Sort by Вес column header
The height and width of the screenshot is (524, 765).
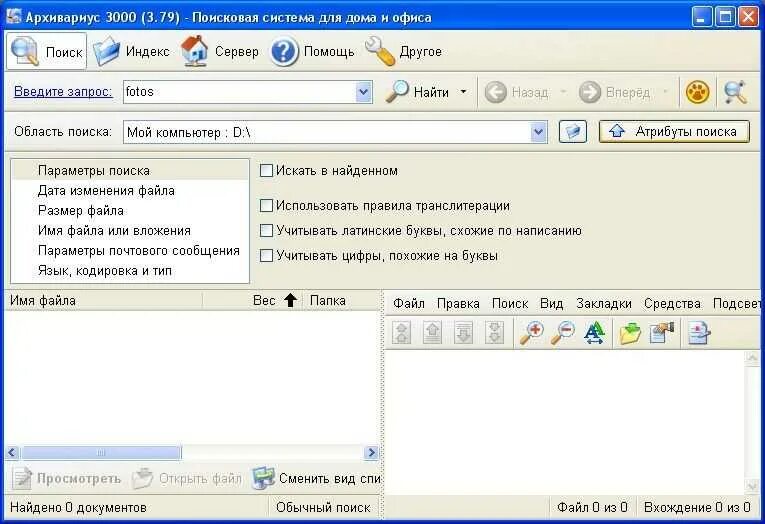coord(252,301)
